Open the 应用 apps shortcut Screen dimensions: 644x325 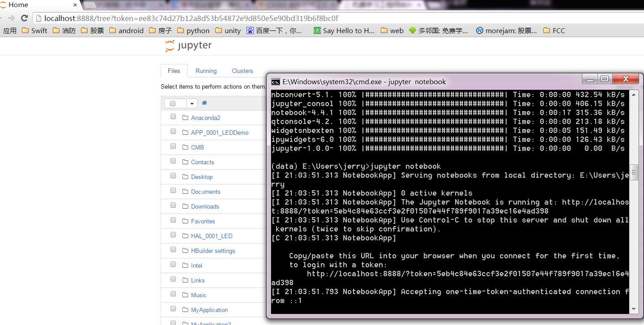pos(10,30)
